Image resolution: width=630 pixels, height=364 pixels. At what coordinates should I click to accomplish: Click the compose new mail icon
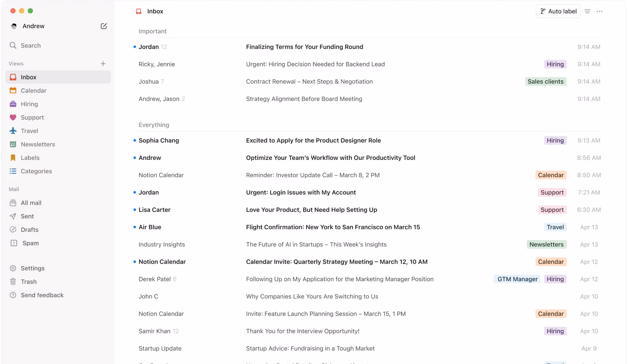(104, 26)
